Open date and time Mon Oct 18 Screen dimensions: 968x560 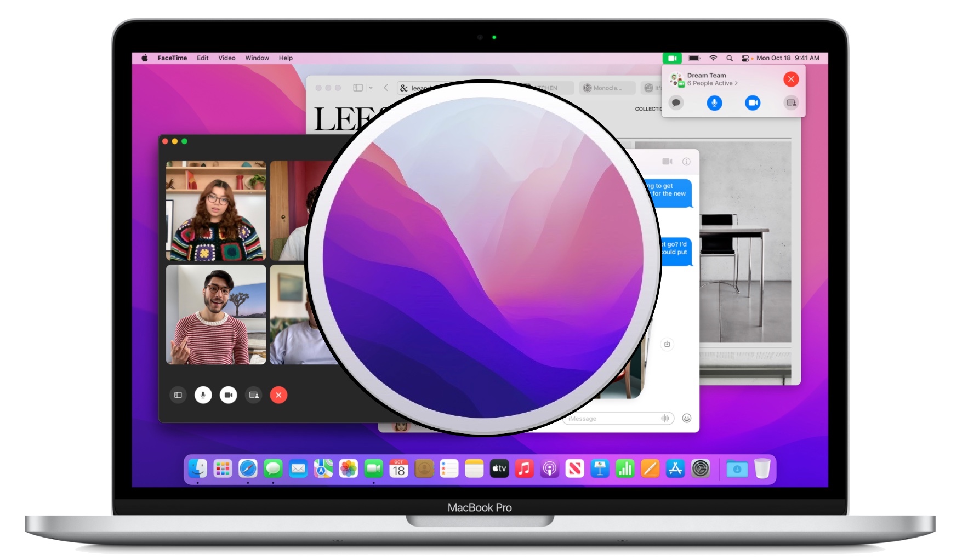[788, 58]
